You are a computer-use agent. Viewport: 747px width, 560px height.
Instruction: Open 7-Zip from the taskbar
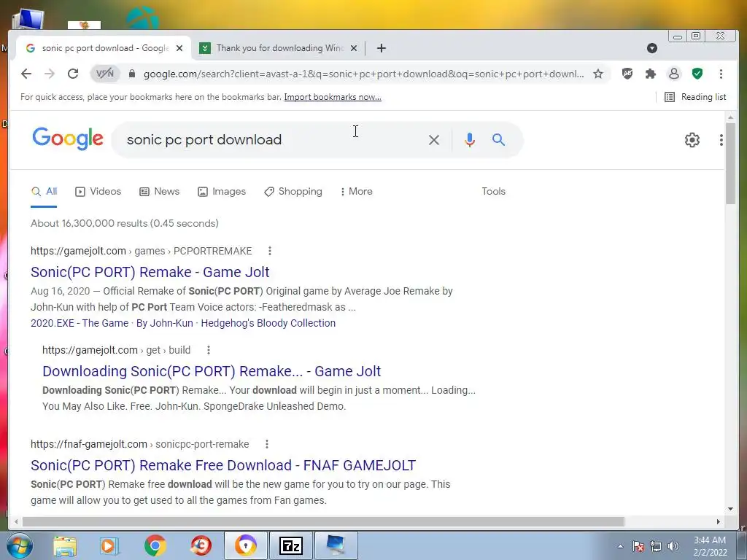291,545
